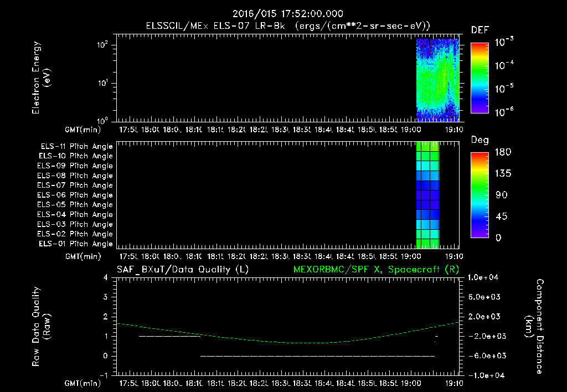This screenshot has height=392, width=567.
Task: Click the 'ELS-04 Pitch Angle' row label
Action: coord(75,214)
